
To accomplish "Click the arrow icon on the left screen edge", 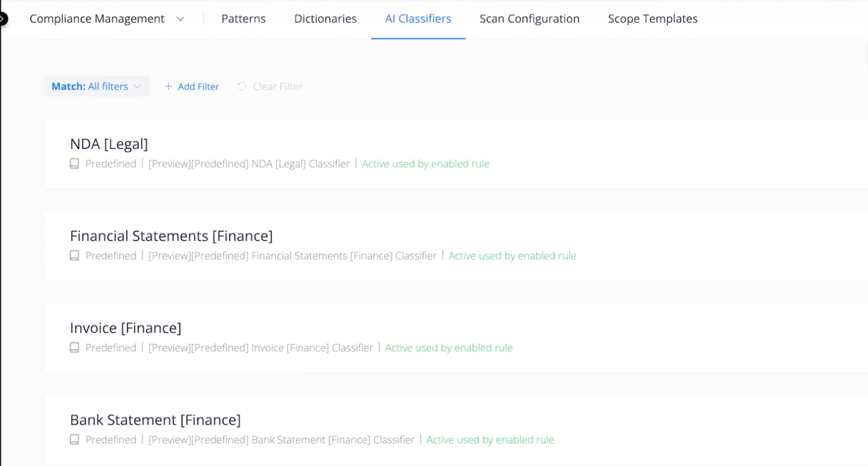I will (4, 18).
